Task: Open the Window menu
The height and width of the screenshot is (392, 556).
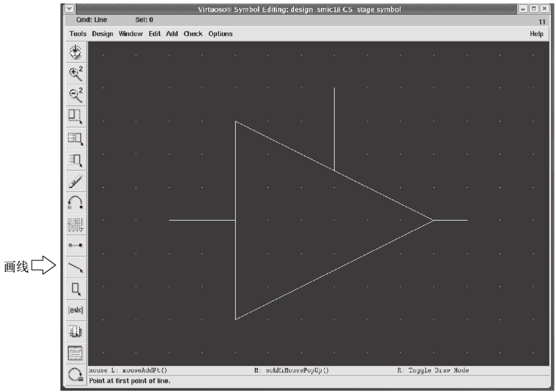Action: (x=130, y=34)
